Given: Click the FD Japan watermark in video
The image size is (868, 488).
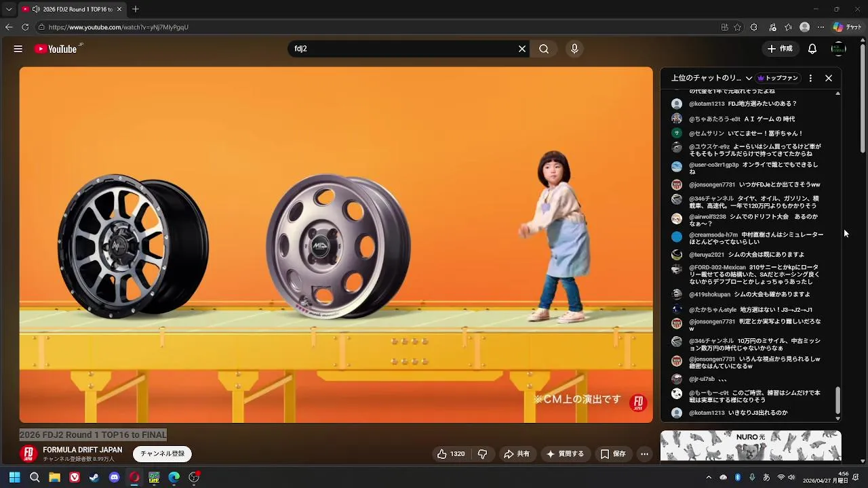Looking at the screenshot, I should (x=637, y=403).
